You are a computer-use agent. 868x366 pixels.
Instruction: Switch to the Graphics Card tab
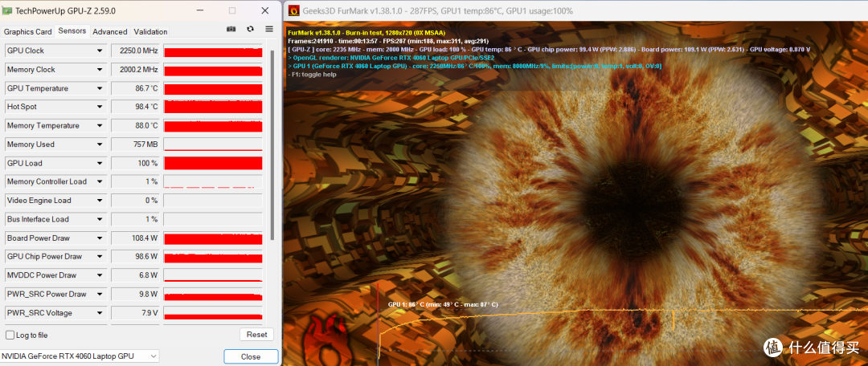pos(27,31)
